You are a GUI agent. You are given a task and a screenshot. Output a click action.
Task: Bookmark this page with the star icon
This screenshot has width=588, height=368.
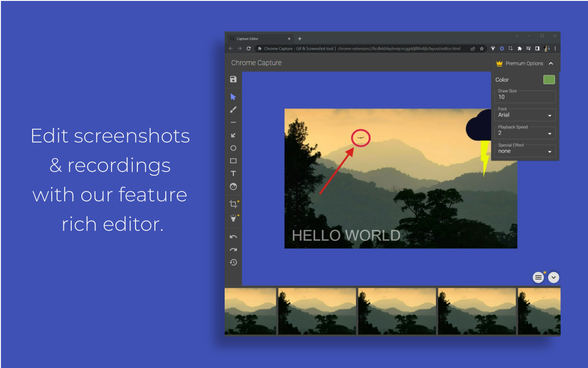point(482,48)
